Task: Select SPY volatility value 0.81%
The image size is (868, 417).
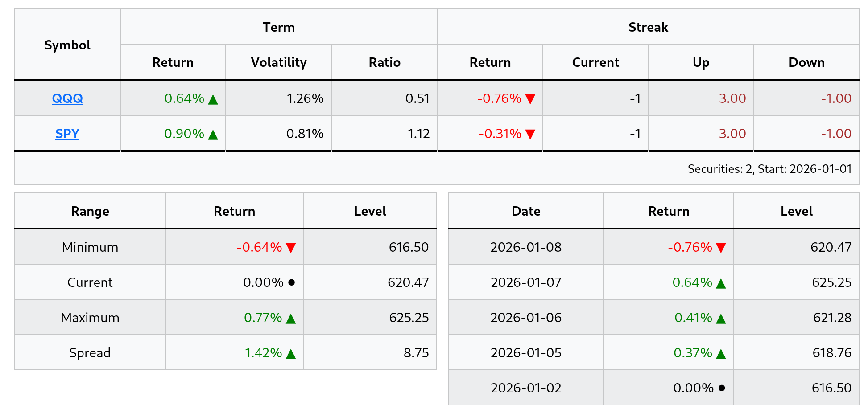Action: (x=305, y=133)
